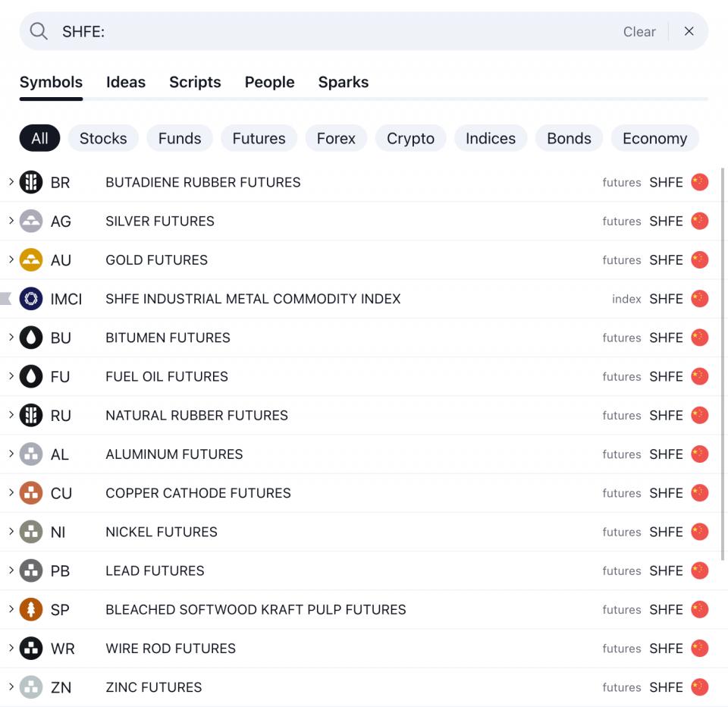The width and height of the screenshot is (728, 707).
Task: Expand the Nickel Futures entry
Action: (x=11, y=532)
